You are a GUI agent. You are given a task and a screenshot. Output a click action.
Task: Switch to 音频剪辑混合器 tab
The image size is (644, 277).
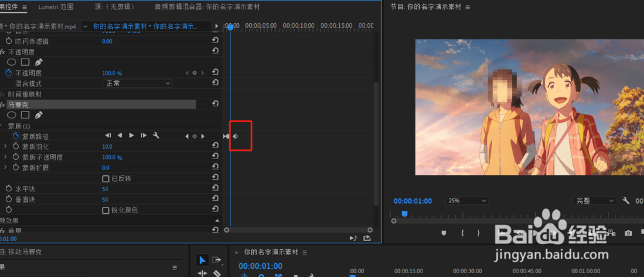(x=207, y=7)
